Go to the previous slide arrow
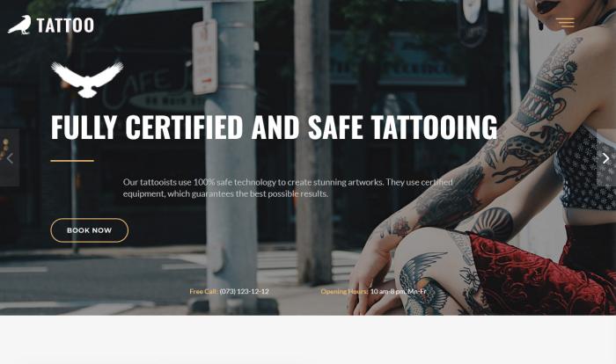 tap(10, 158)
